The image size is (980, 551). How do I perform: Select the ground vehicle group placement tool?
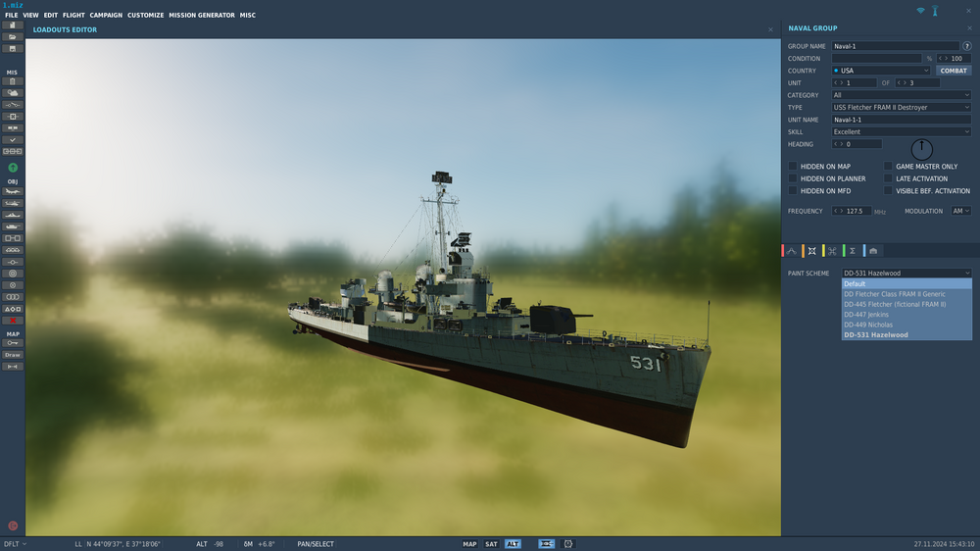[13, 226]
